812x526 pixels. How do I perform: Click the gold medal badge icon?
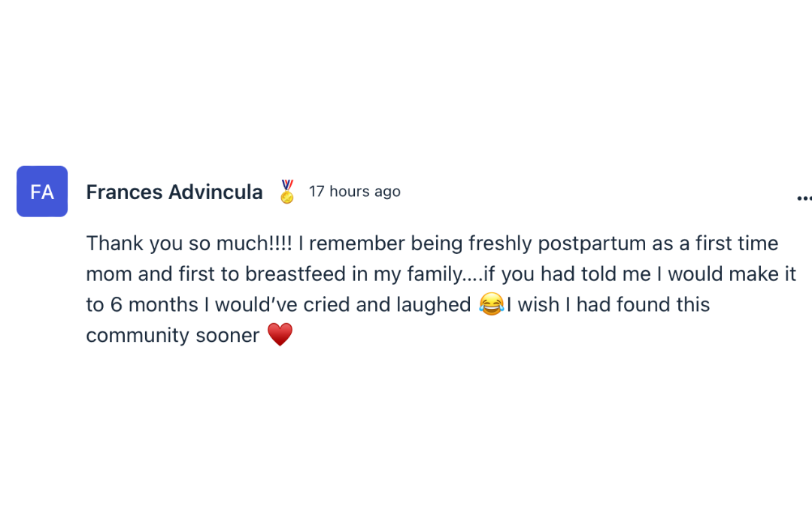click(x=286, y=192)
